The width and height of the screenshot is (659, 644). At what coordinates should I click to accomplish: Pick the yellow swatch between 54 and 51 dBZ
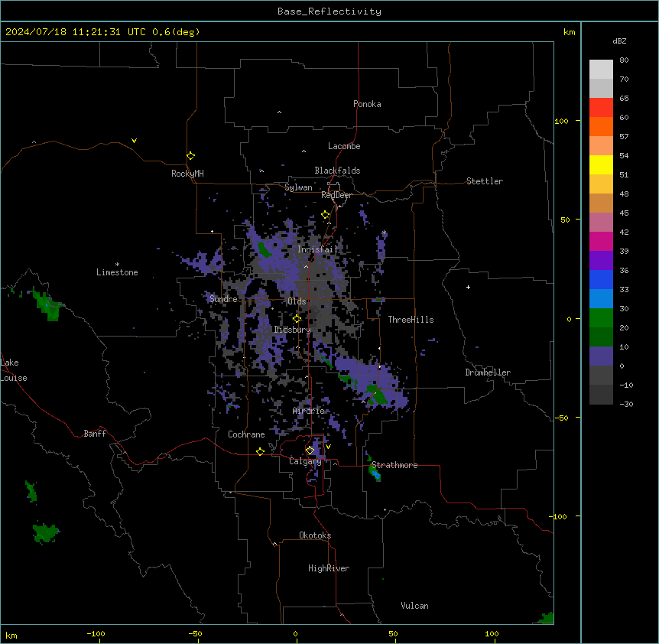[601, 164]
